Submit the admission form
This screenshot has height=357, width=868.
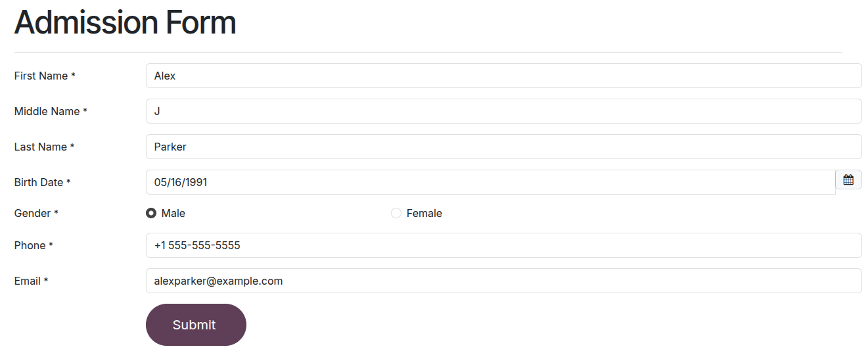pyautogui.click(x=196, y=325)
